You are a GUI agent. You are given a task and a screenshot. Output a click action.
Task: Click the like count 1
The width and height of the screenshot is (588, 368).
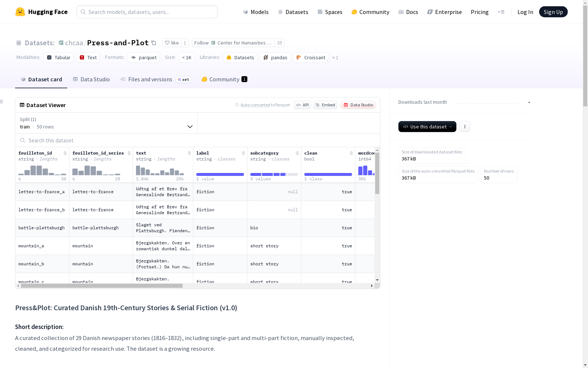pos(185,43)
